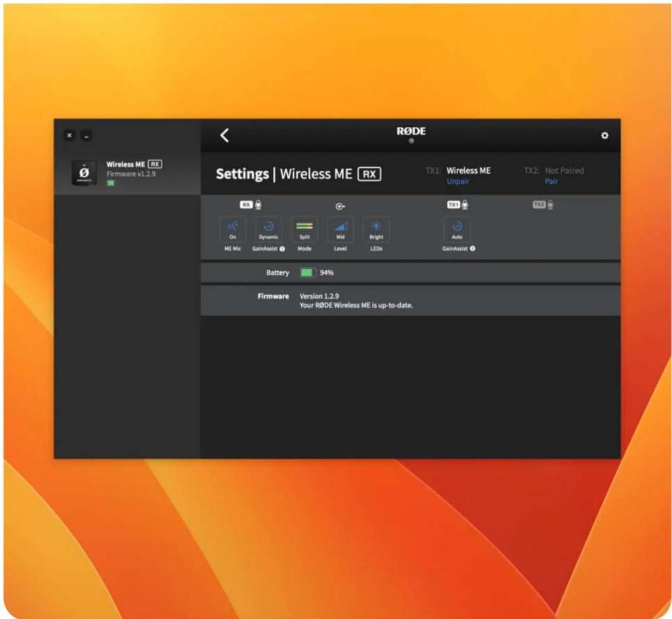Screen dimensions: 672x619
Task: Click the sidebar device battery indicator
Action: pos(111,183)
